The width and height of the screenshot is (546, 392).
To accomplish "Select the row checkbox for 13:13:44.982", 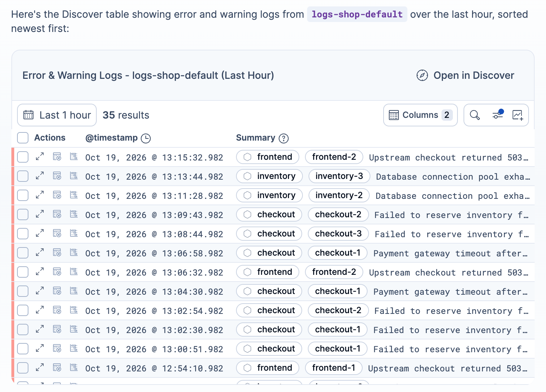I will (23, 176).
